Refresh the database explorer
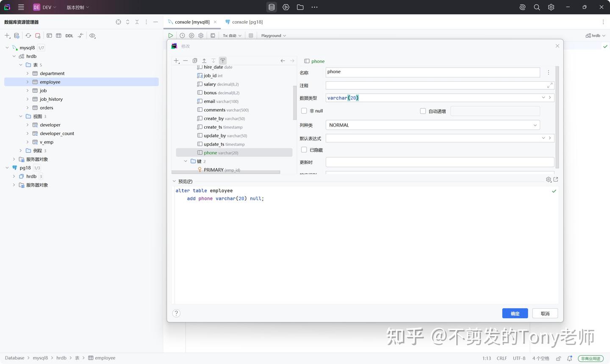Viewport: 610px width, 364px height. (x=28, y=36)
